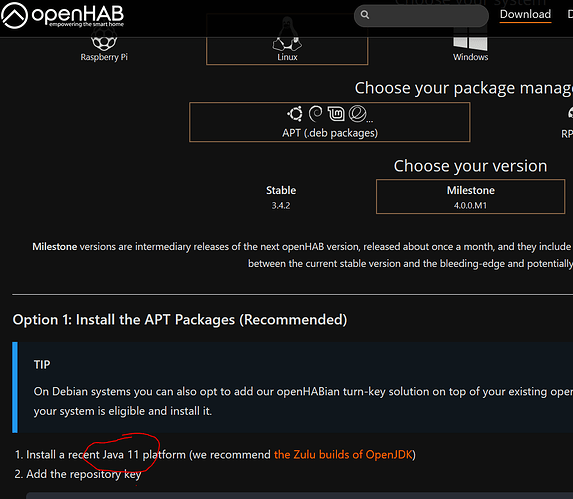Viewport: 573px width, 499px height.
Task: Click the Linux Mint icon
Action: pyautogui.click(x=336, y=114)
